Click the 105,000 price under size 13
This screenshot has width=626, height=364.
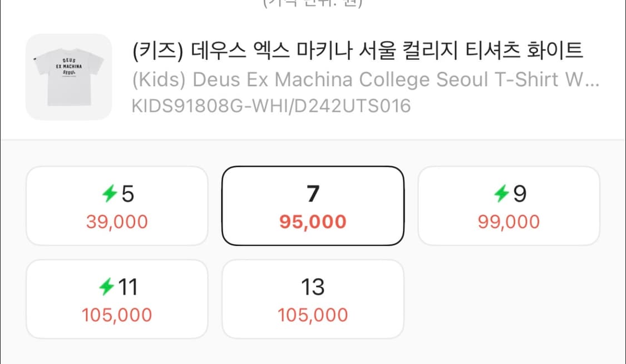(313, 315)
